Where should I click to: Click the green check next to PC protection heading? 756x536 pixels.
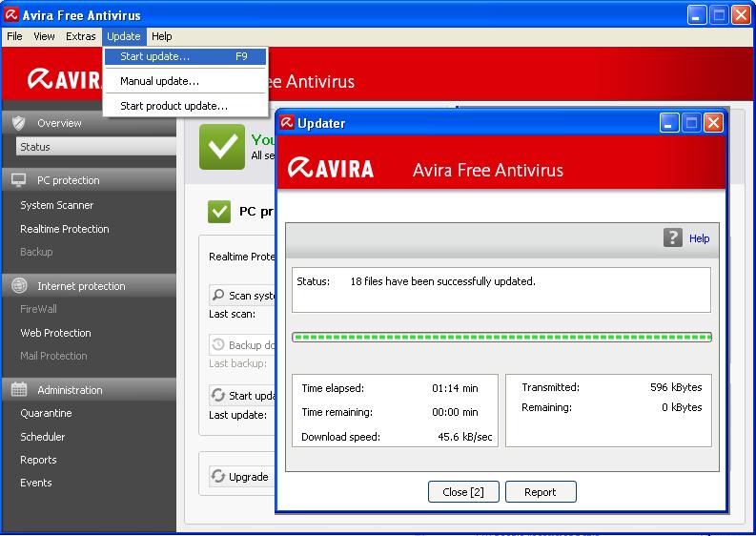(219, 212)
